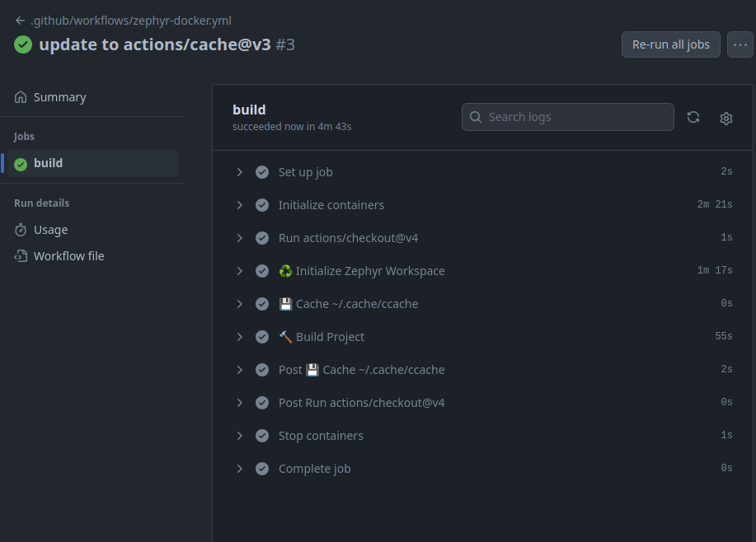
Task: Select the build job in sidebar
Action: coord(49,163)
